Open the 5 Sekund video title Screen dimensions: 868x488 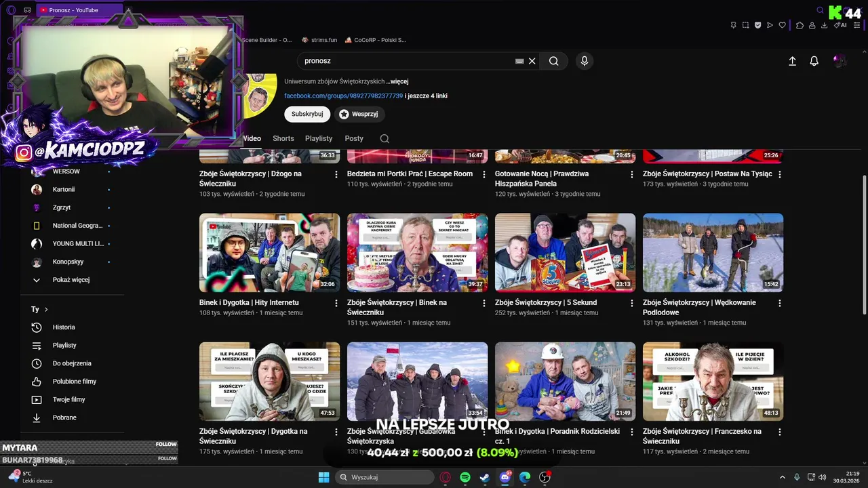click(x=546, y=303)
